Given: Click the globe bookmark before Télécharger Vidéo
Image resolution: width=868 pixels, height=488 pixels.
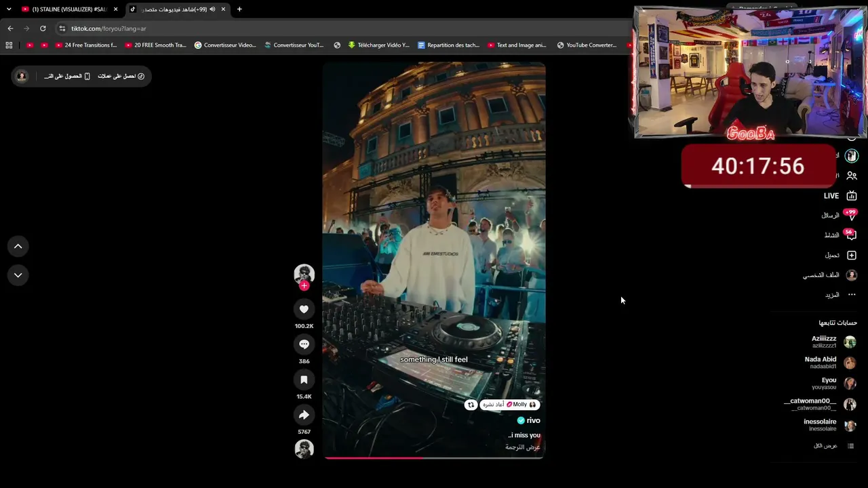Looking at the screenshot, I should pyautogui.click(x=337, y=45).
